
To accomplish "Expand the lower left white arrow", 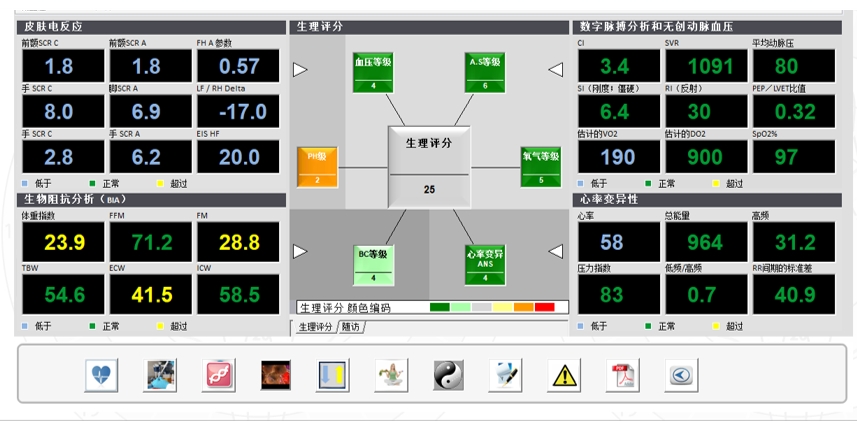I will 300,252.
